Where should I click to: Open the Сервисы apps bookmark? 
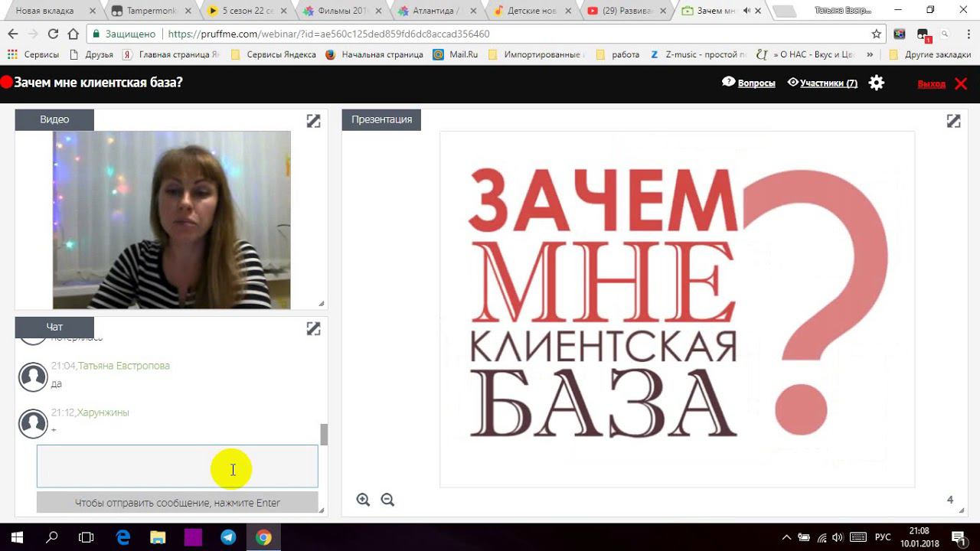(33, 54)
